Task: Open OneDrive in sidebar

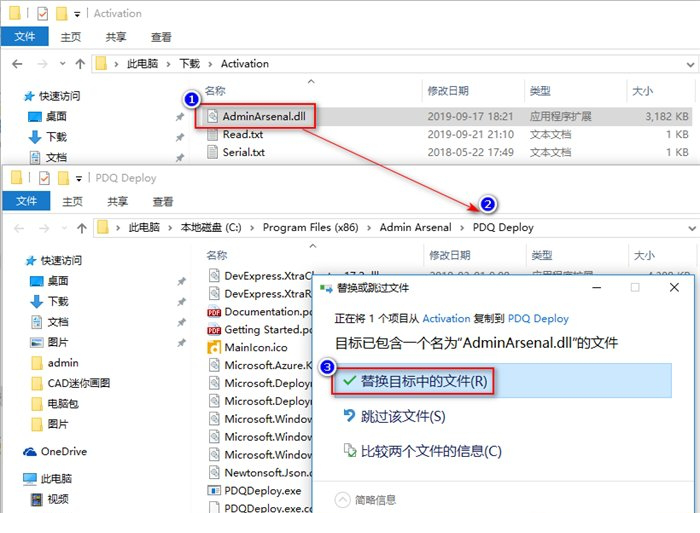Action: click(54, 452)
